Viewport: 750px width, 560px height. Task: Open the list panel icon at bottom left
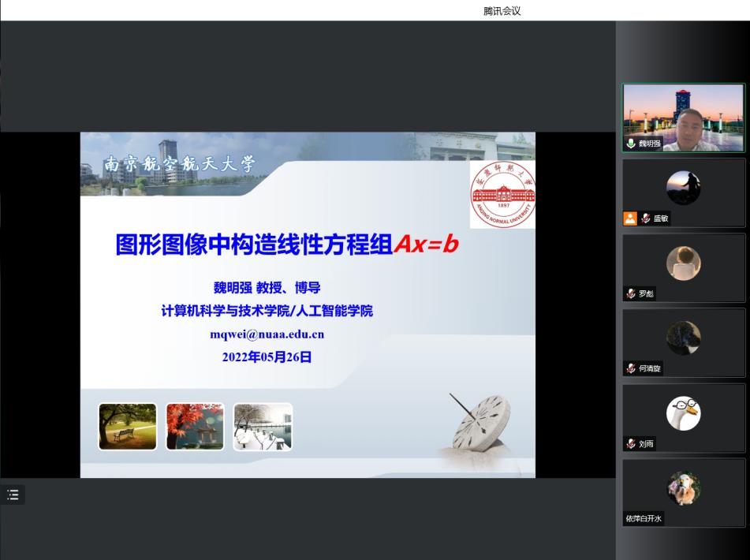13,495
